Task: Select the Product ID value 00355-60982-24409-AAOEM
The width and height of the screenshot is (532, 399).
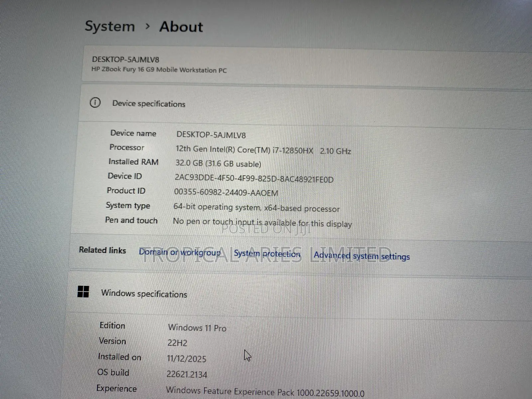Action: [x=226, y=192]
